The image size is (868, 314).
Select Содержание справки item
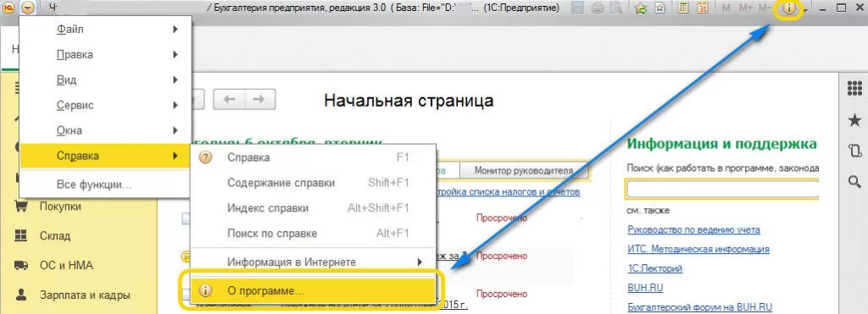(x=314, y=183)
